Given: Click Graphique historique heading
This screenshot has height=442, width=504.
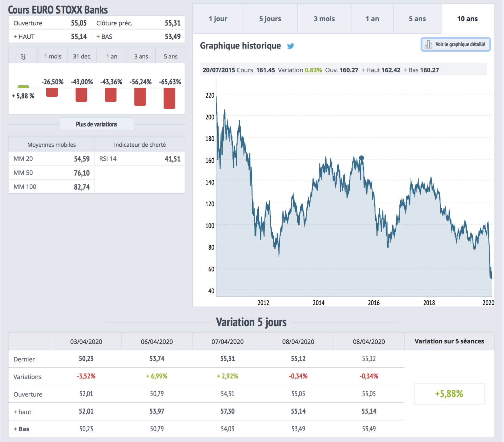Looking at the screenshot, I should pyautogui.click(x=240, y=46).
